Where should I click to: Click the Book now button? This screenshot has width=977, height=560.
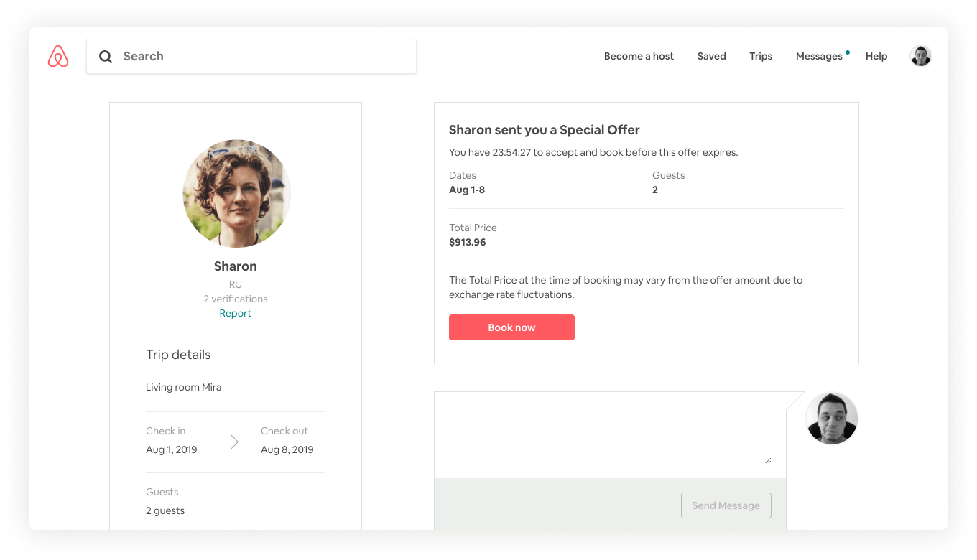pyautogui.click(x=511, y=327)
